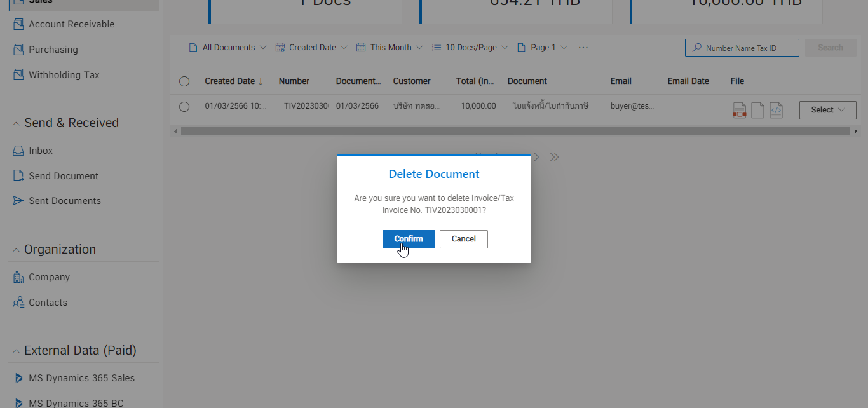Check the row selector for invoice TIV2023030001
The height and width of the screenshot is (408, 868).
point(184,106)
